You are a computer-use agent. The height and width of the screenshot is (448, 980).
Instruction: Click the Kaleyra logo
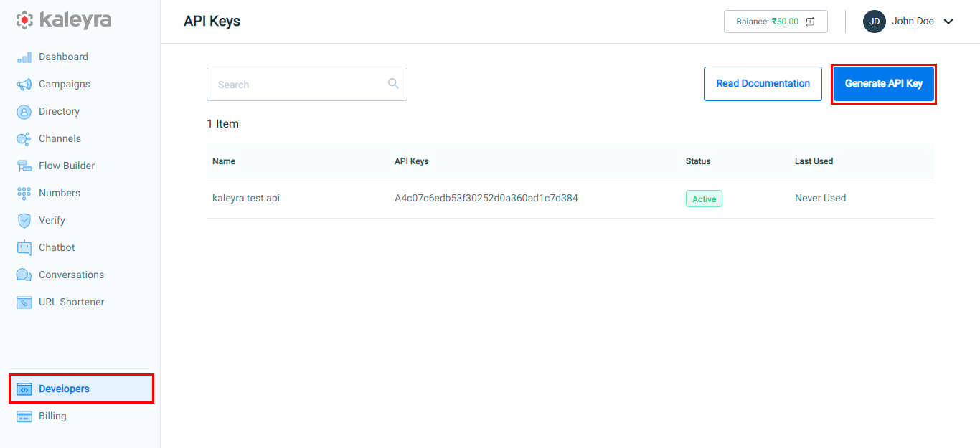click(x=64, y=20)
